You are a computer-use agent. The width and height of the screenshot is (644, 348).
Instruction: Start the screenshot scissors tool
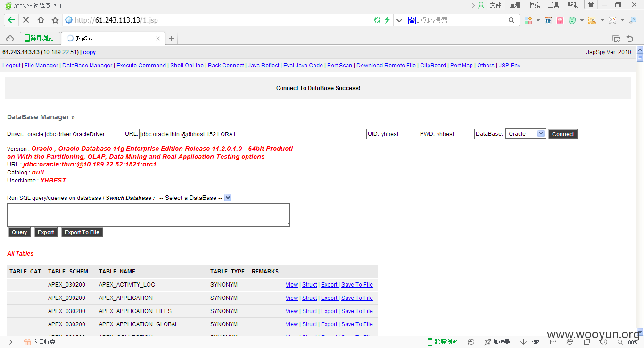(592, 20)
